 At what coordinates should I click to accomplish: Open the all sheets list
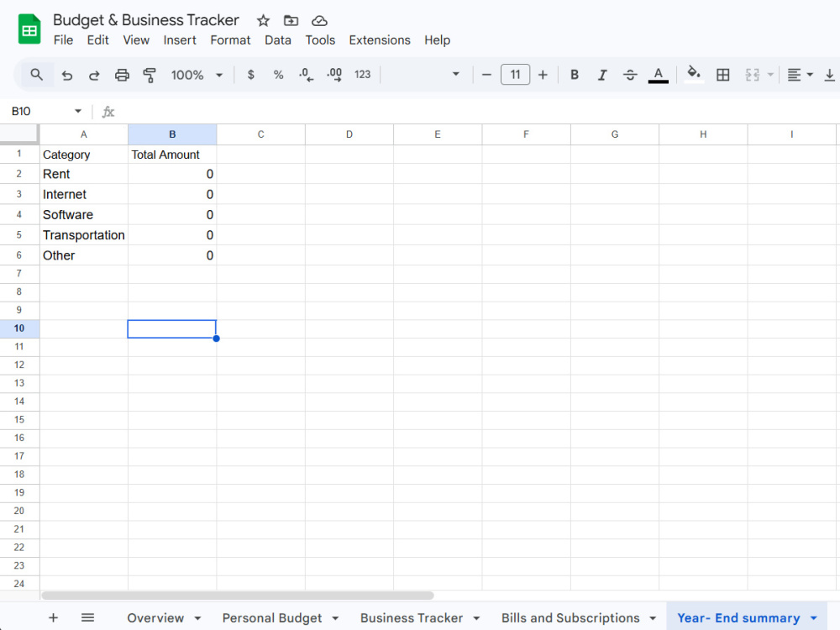pyautogui.click(x=88, y=617)
